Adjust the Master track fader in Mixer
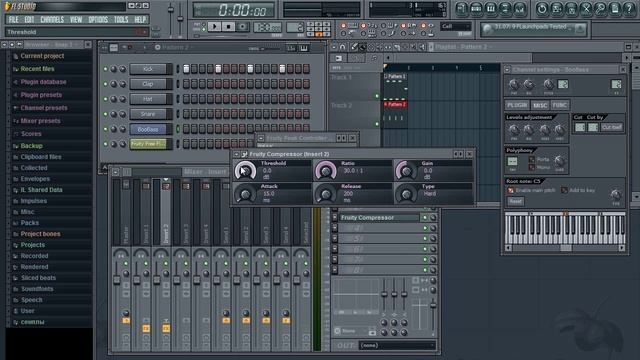This screenshot has height=360, width=640. tap(116, 280)
